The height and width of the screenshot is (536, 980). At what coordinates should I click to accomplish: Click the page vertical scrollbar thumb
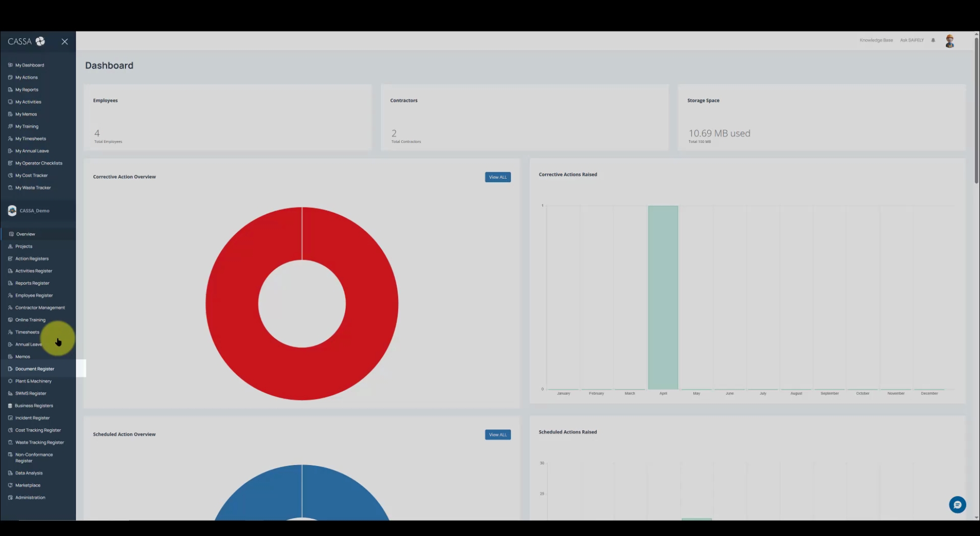pos(976,109)
